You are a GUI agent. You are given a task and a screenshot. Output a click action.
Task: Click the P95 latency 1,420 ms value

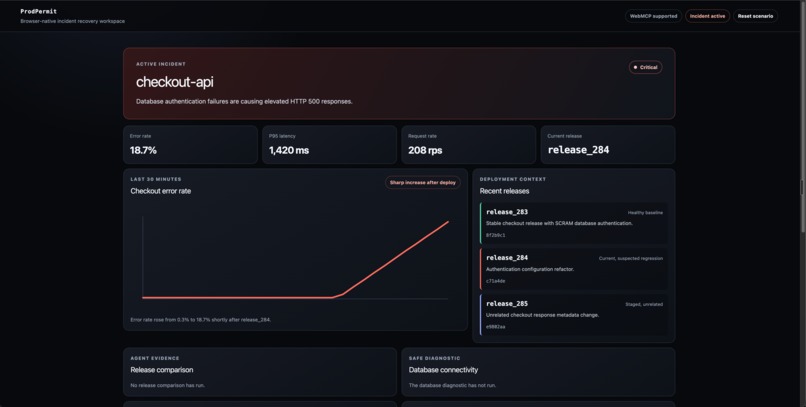click(289, 150)
